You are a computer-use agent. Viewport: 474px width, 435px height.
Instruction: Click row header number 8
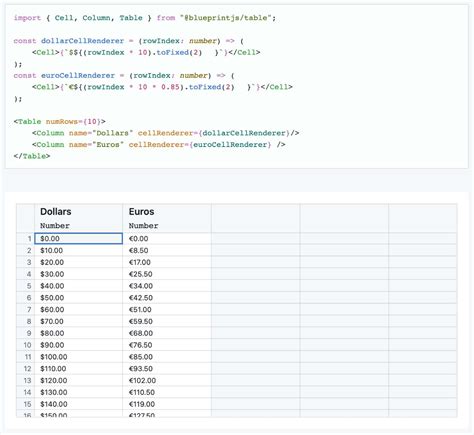(25, 321)
